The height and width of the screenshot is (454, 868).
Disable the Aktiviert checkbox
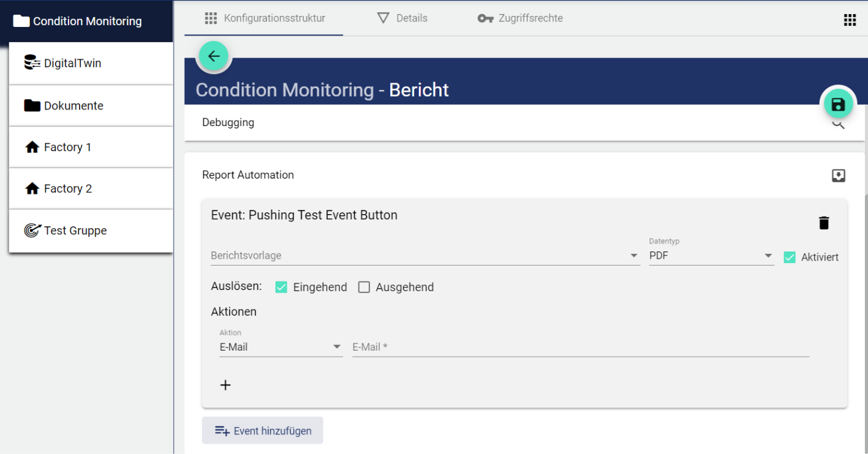(790, 257)
